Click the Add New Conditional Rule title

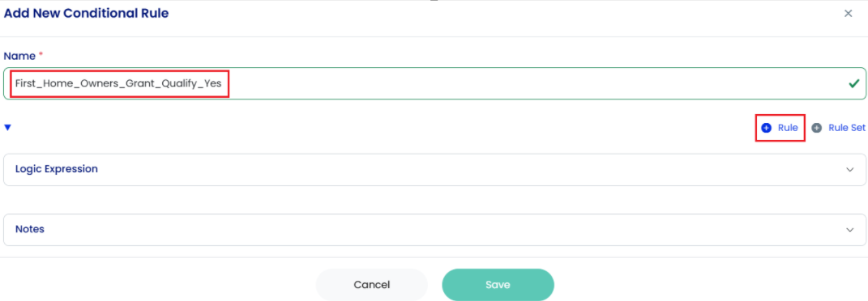tap(87, 13)
